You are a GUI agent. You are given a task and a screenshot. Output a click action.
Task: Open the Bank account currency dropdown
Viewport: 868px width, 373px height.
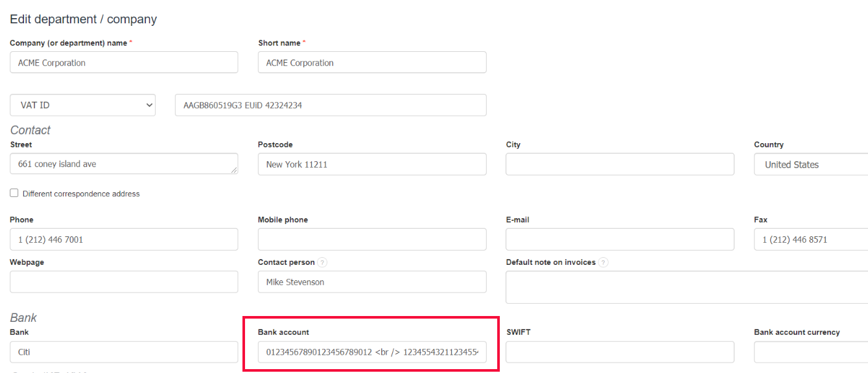(x=810, y=352)
